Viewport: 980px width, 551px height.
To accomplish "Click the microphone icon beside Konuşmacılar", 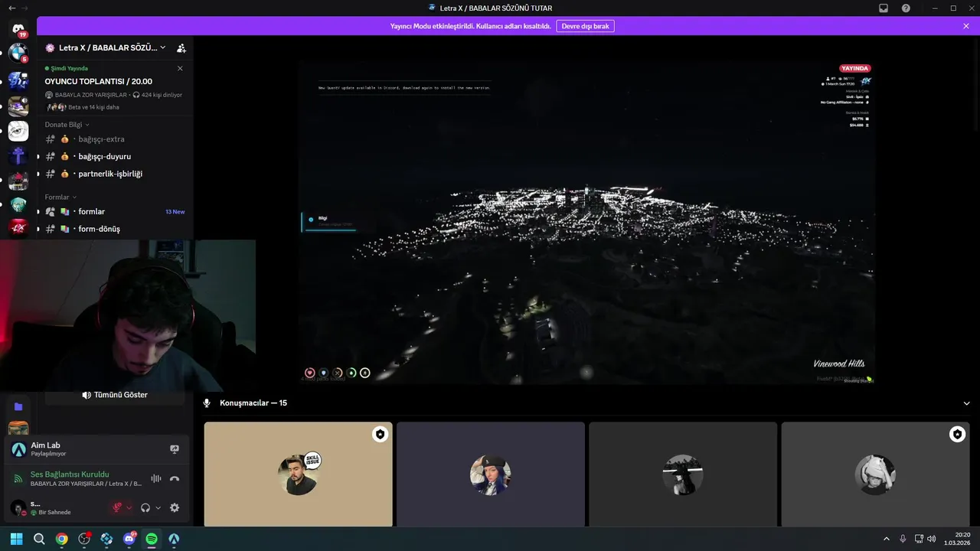I will (x=207, y=403).
